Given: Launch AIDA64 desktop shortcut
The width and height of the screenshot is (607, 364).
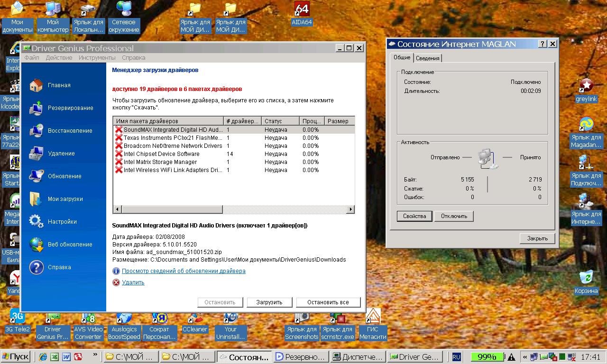Looking at the screenshot, I should click(302, 9).
